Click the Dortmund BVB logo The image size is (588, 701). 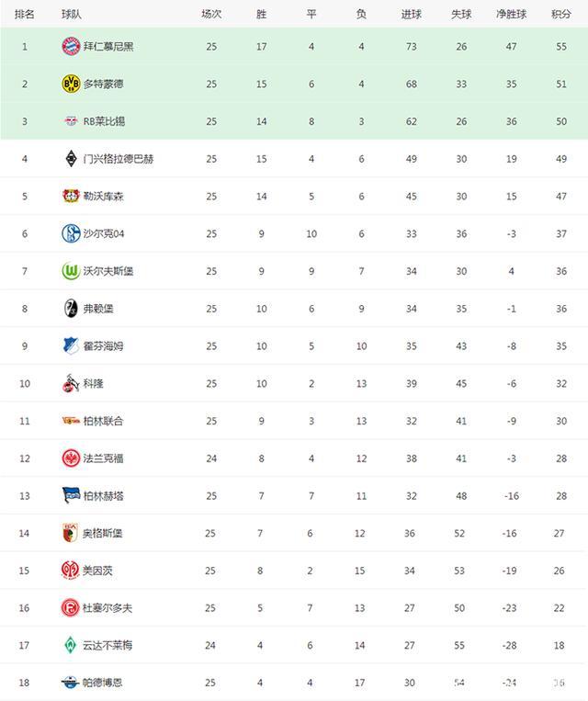(x=71, y=84)
